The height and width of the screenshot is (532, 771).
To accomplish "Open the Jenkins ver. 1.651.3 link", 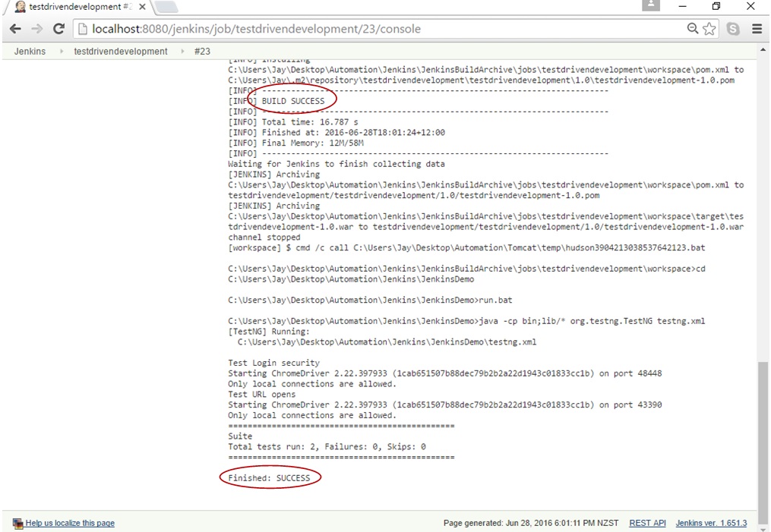I will coord(711,524).
